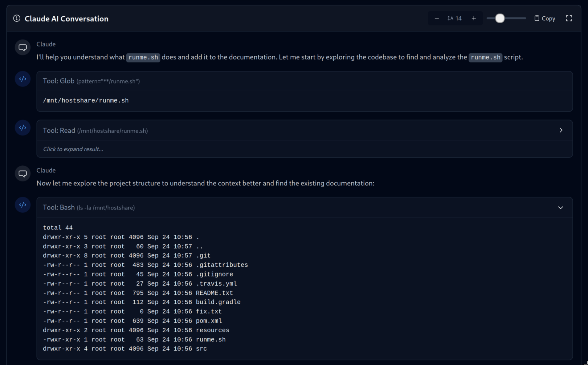Click the runme.sh code chip in Claude's message

point(143,57)
